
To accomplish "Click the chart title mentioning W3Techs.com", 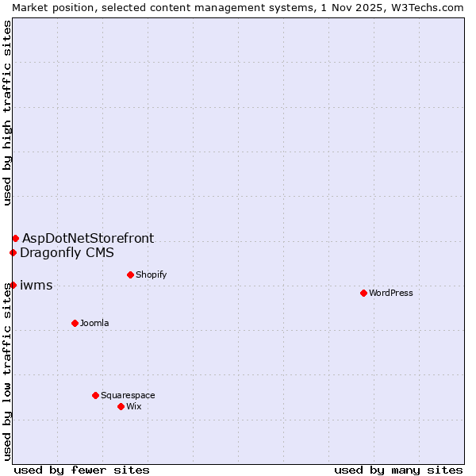I will click(x=238, y=7).
